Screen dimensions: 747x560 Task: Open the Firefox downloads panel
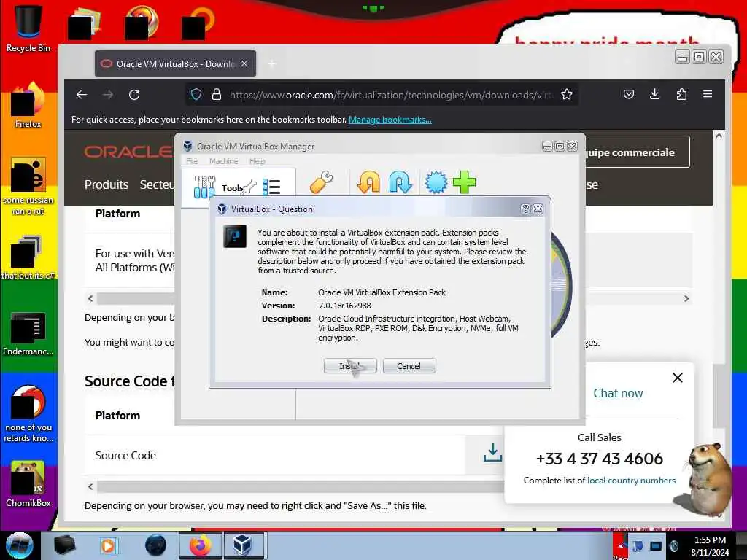pos(655,94)
